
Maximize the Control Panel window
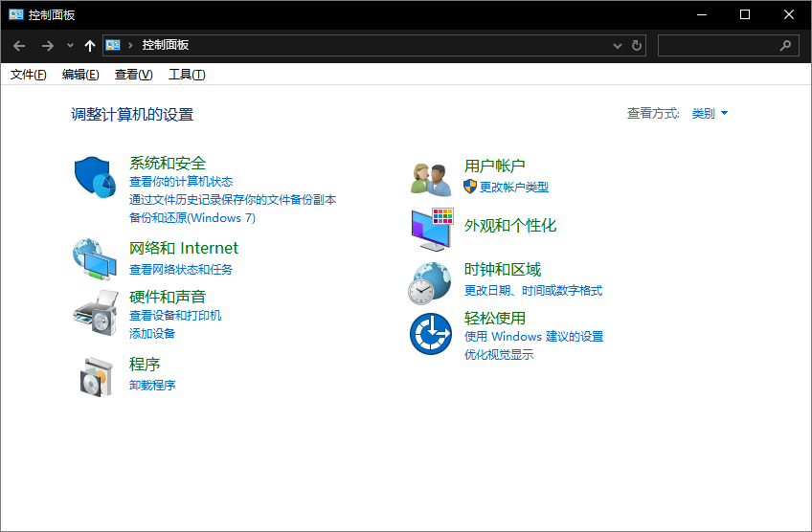click(745, 14)
